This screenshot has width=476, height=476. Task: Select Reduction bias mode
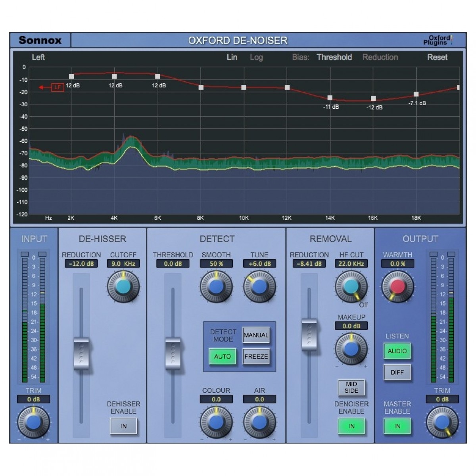(380, 57)
